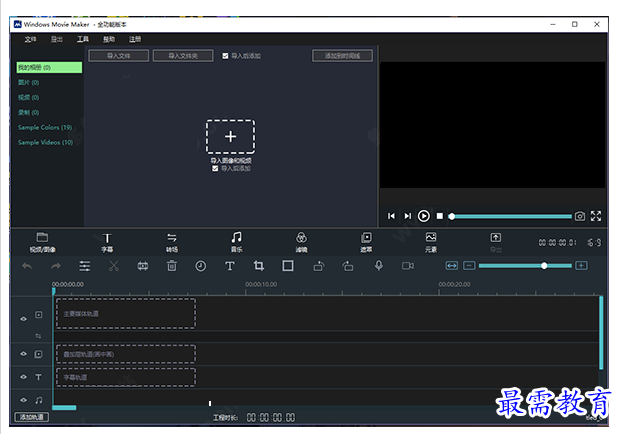
Task: Toggle visibility of subtitle track
Action: [x=23, y=377]
